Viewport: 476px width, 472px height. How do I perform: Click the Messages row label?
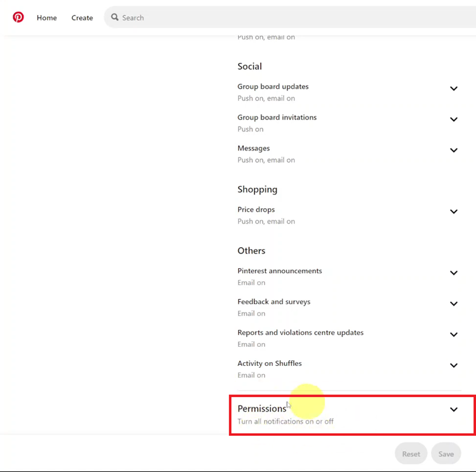tap(253, 148)
